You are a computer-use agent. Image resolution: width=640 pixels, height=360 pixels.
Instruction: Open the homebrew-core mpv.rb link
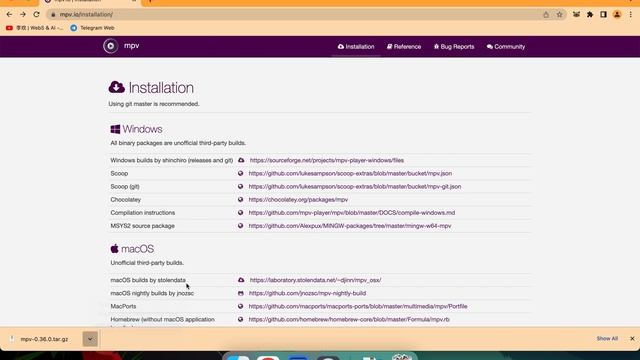pyautogui.click(x=349, y=319)
